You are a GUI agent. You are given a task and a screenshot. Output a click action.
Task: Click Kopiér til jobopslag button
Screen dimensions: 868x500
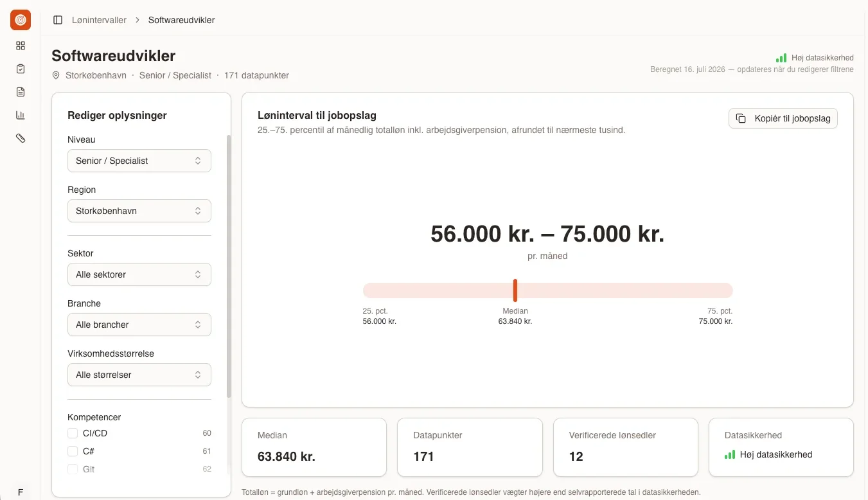783,118
